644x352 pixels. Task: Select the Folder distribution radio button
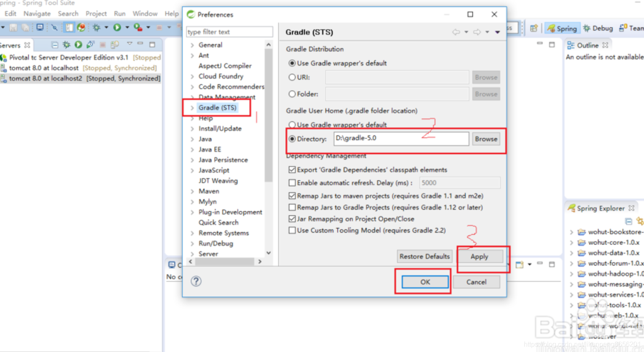292,94
